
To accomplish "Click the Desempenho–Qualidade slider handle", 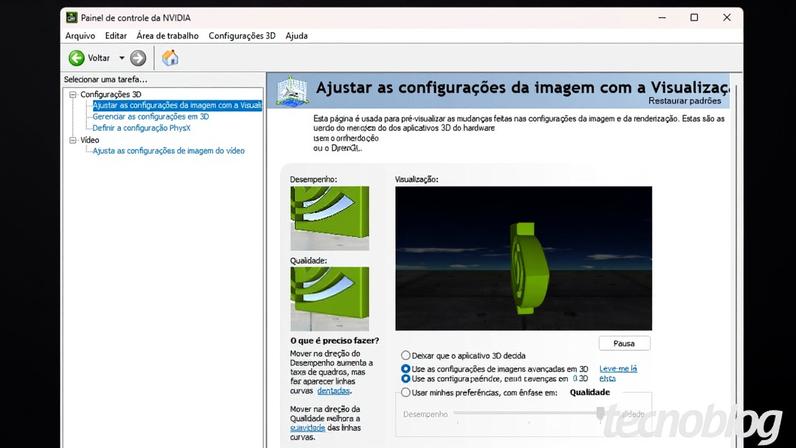I will 601,414.
